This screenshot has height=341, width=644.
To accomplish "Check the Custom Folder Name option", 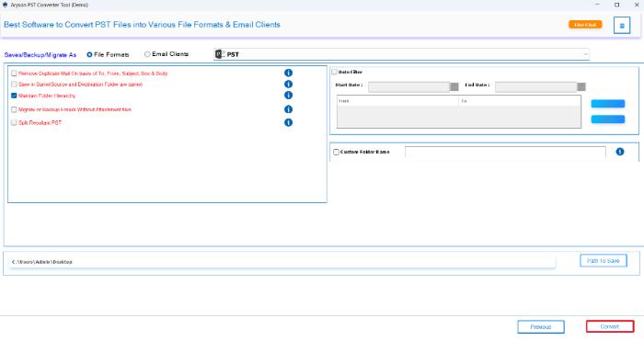I will pos(336,152).
